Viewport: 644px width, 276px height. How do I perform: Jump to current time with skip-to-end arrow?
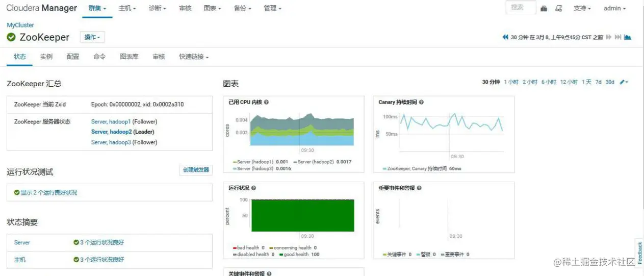617,37
